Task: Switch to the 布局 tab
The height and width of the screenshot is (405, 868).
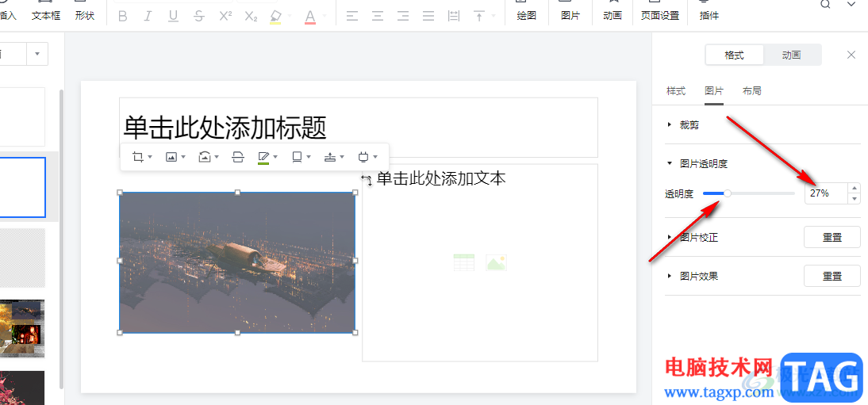Action: pyautogui.click(x=751, y=91)
